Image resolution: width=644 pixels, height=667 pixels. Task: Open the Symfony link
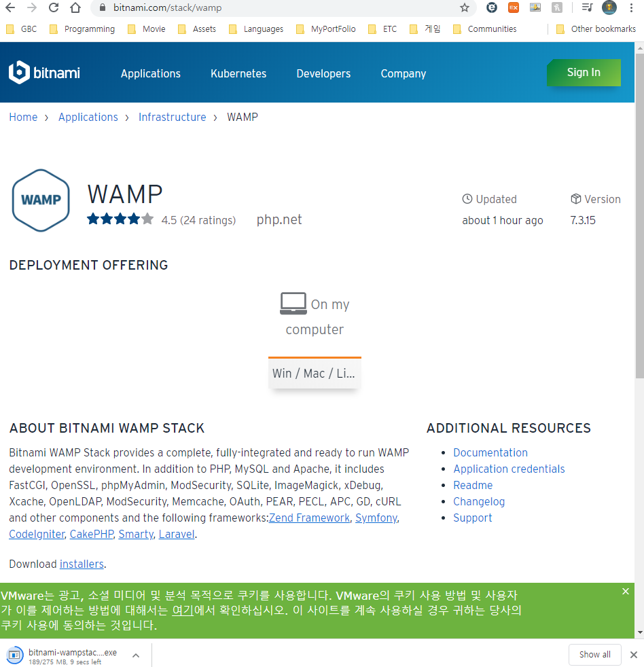(376, 518)
